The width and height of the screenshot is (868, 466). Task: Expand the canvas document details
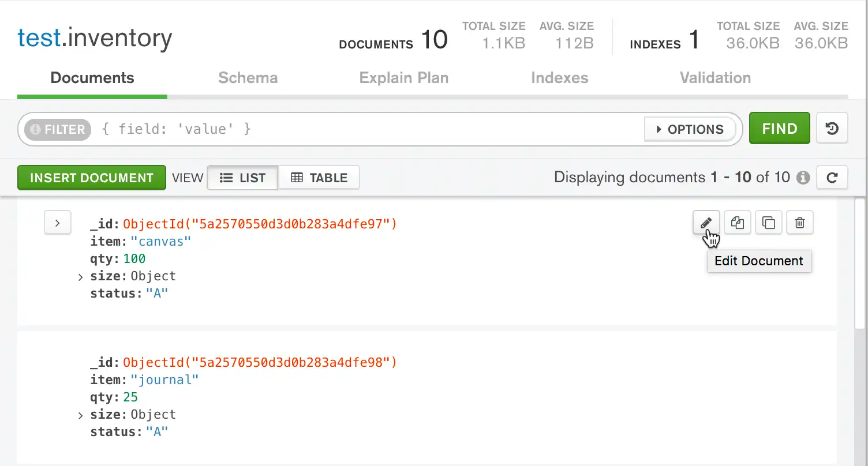[57, 223]
